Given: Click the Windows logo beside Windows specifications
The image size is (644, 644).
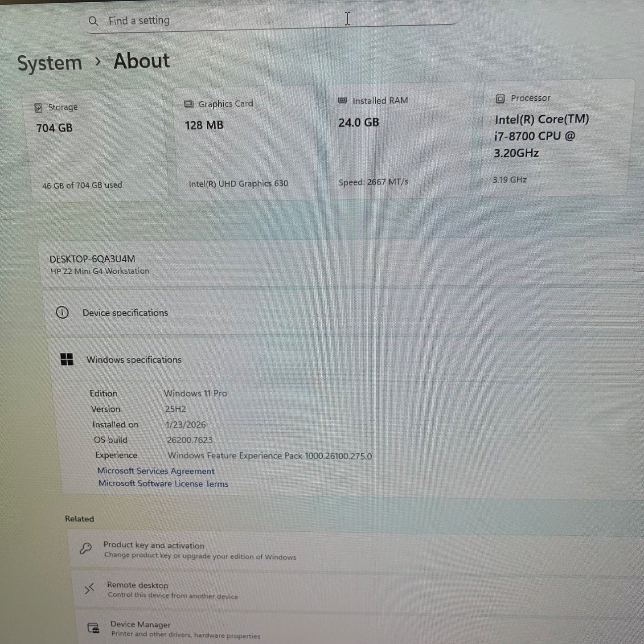Looking at the screenshot, I should tap(67, 360).
